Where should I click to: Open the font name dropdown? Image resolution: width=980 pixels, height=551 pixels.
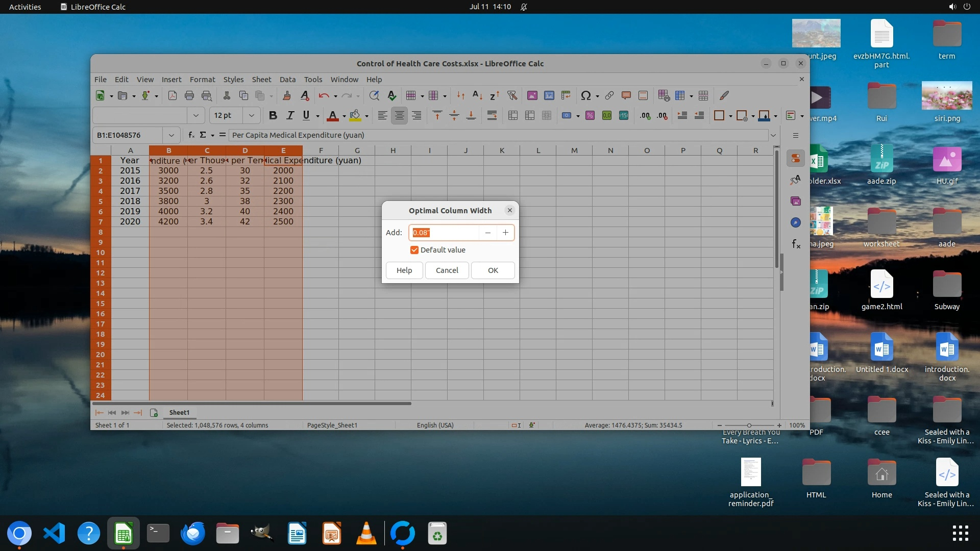(195, 116)
